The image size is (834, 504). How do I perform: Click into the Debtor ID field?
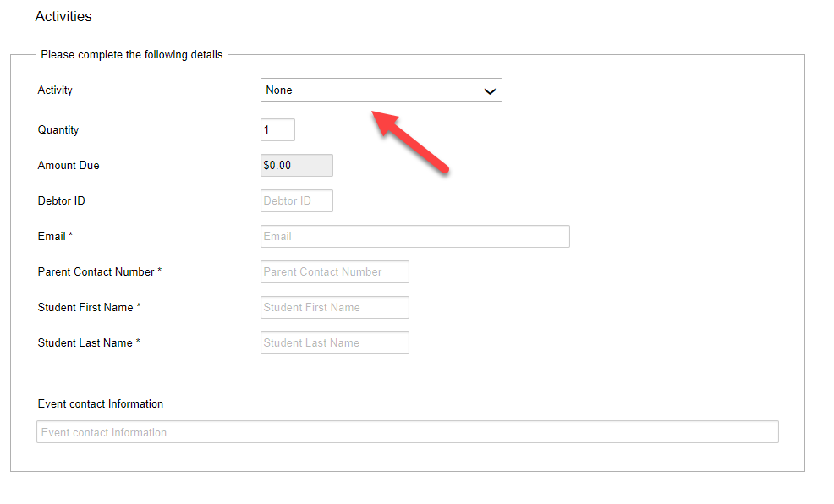pos(297,201)
